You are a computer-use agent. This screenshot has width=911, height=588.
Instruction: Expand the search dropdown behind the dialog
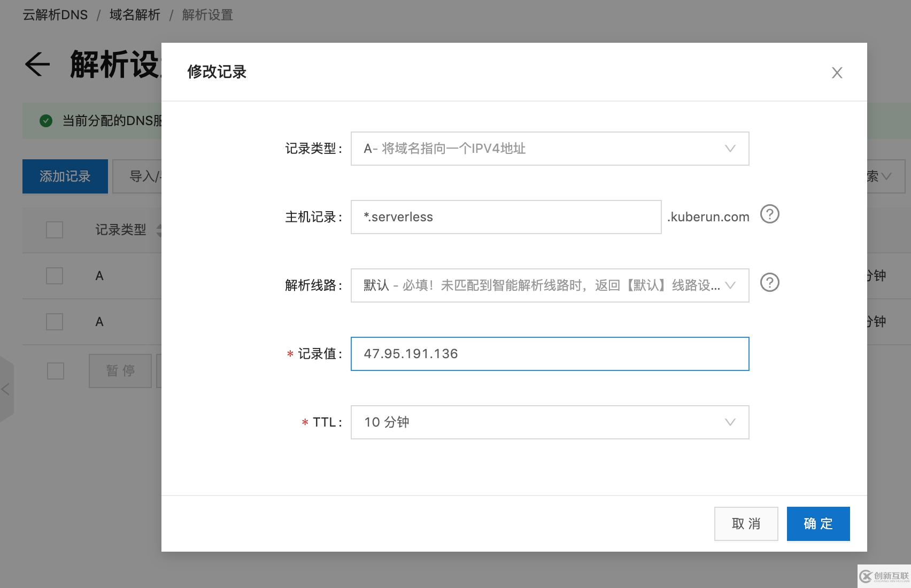point(886,176)
